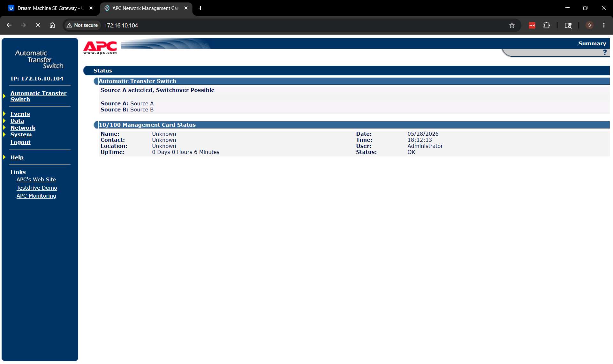This screenshot has height=364, width=613.
Task: Open the browser extensions puzzle icon
Action: point(547,25)
